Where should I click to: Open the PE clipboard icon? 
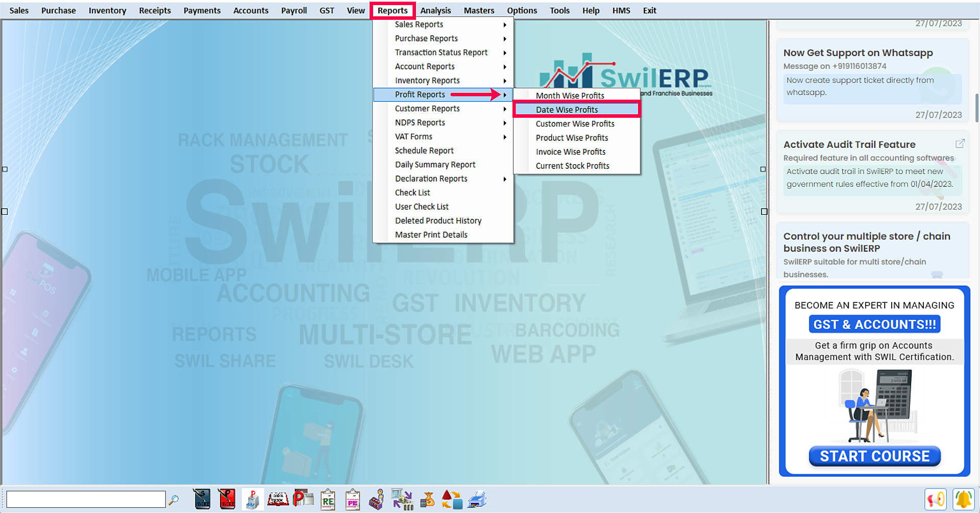[x=353, y=499]
